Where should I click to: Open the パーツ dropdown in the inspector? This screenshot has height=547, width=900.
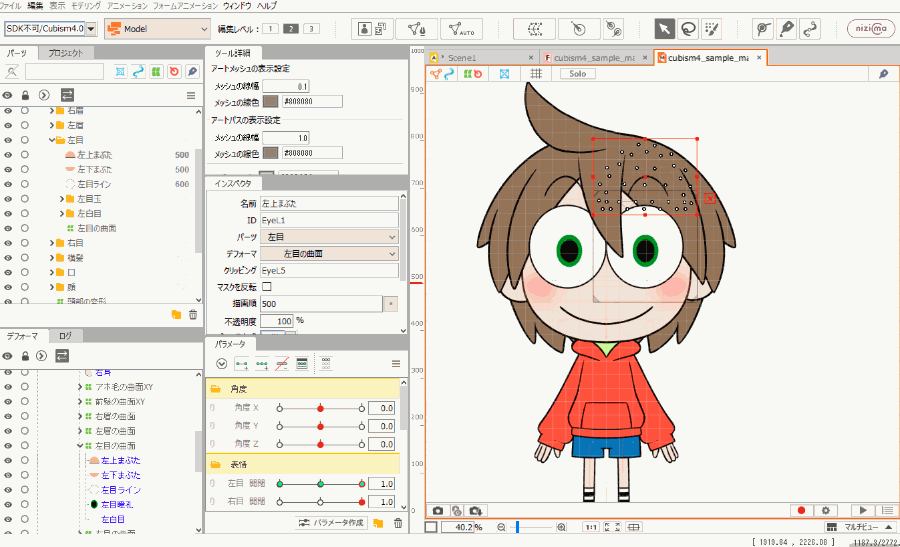point(329,237)
